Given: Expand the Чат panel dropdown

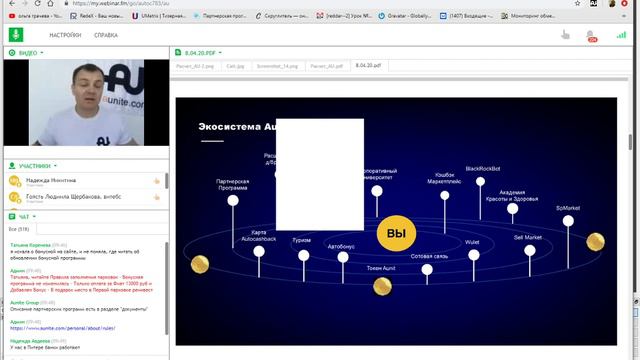Looking at the screenshot, I should 34,216.
